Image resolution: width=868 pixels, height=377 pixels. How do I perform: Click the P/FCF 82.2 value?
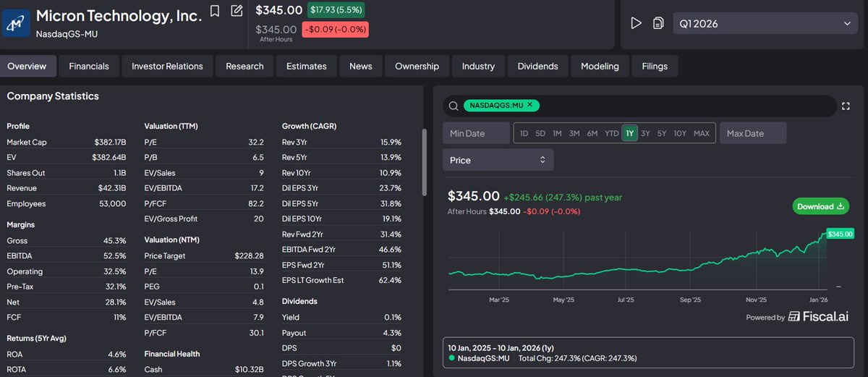256,203
